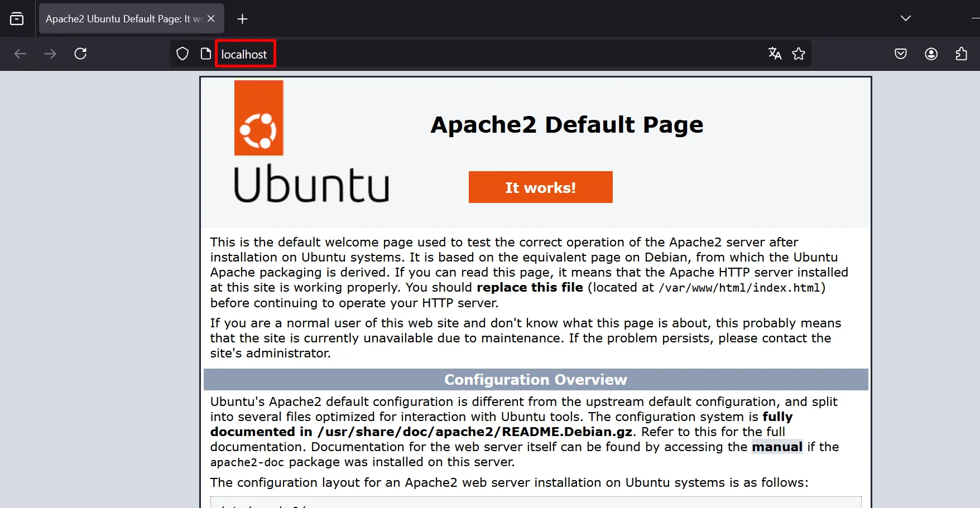
Task: Reload the current page
Action: click(80, 54)
